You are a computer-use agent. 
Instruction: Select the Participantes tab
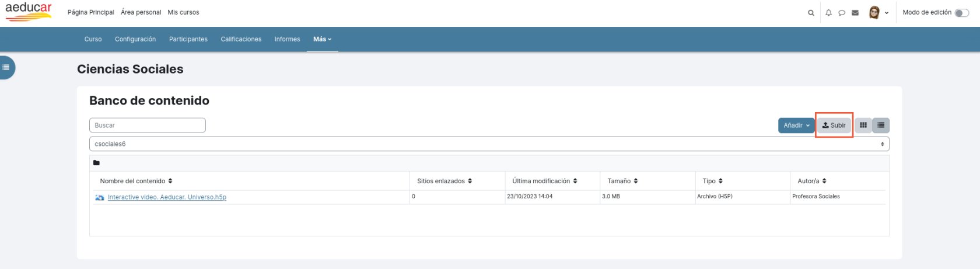point(188,39)
